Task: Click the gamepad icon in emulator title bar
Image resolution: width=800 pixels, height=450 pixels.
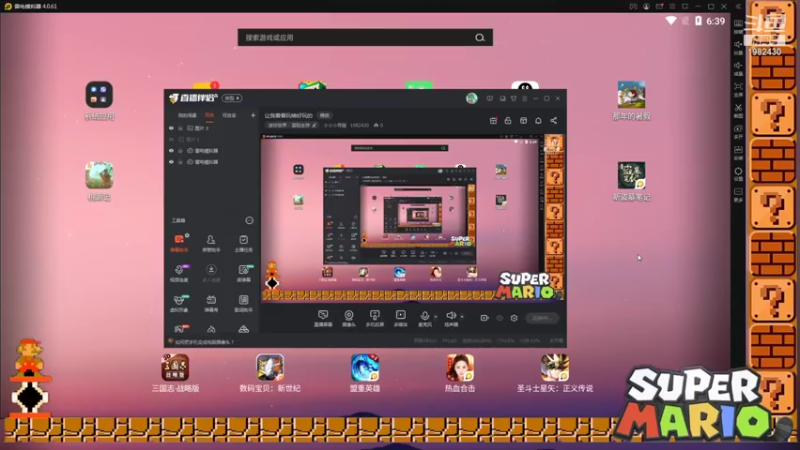Action: [633, 7]
